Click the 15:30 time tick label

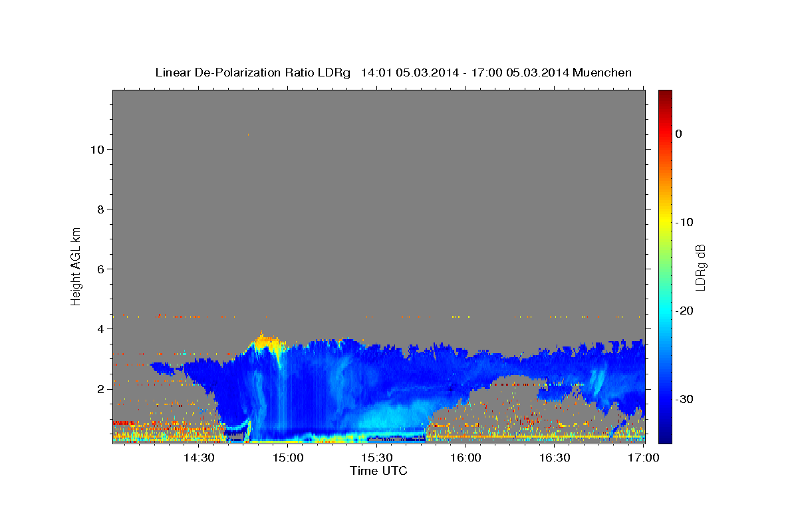[377, 458]
